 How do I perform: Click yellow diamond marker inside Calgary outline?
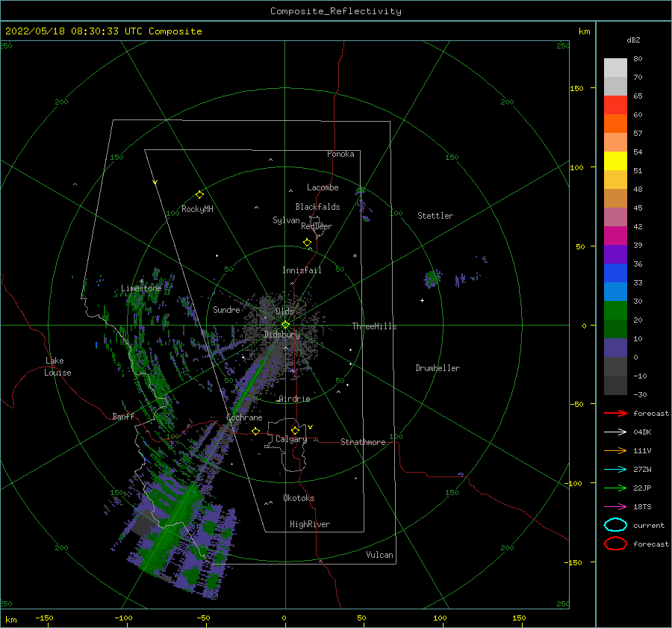tap(295, 430)
